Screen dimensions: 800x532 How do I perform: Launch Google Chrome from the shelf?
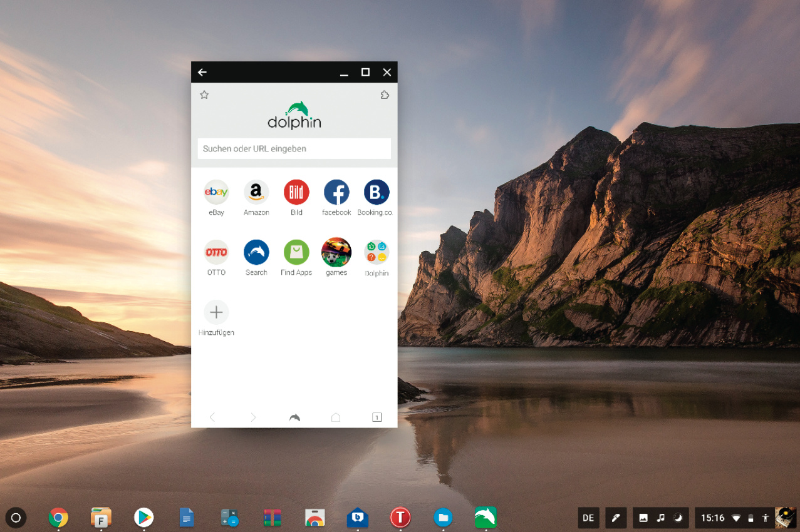[x=58, y=518]
